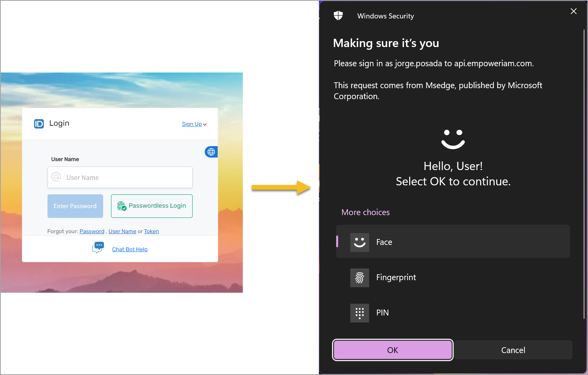Select the PIN keypad icon
The width and height of the screenshot is (588, 375).
[x=359, y=313]
